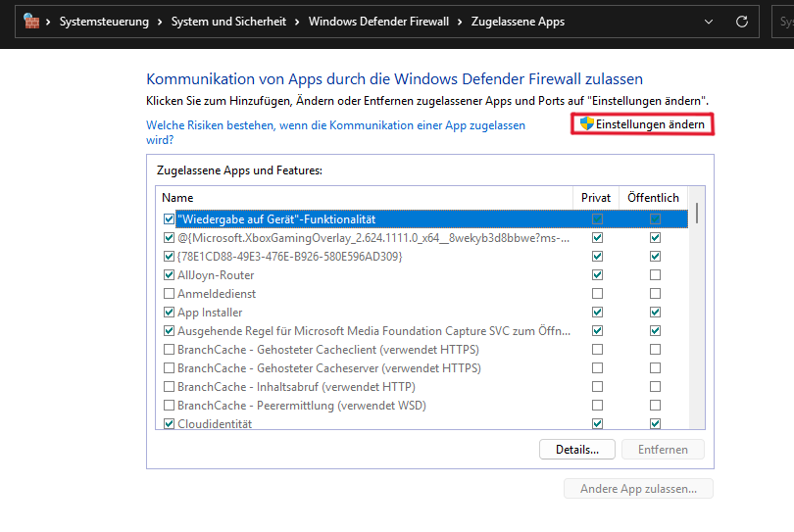Toggle Ausgehende Regel Media Foundation name checkbox
The width and height of the screenshot is (794, 532).
coord(170,331)
